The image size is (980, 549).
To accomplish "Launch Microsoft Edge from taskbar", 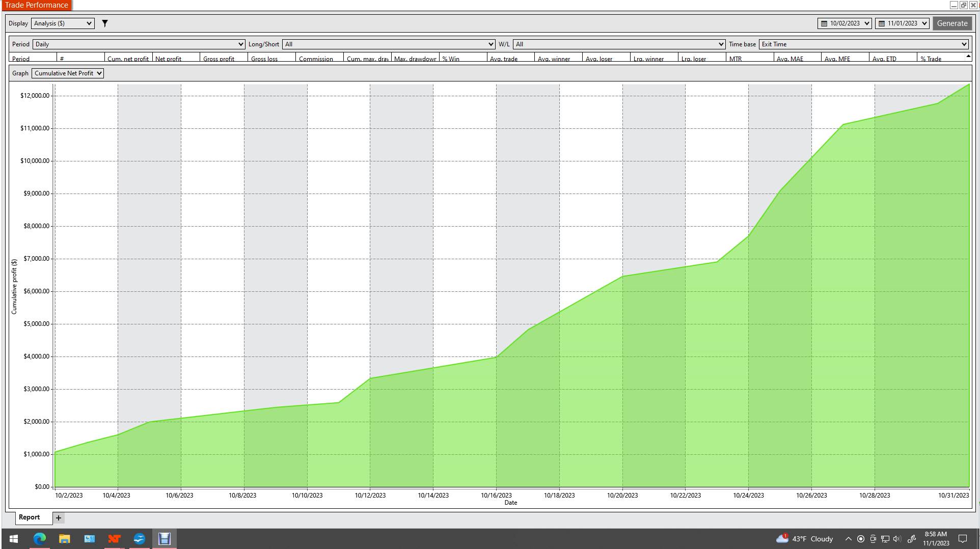I will 39,539.
